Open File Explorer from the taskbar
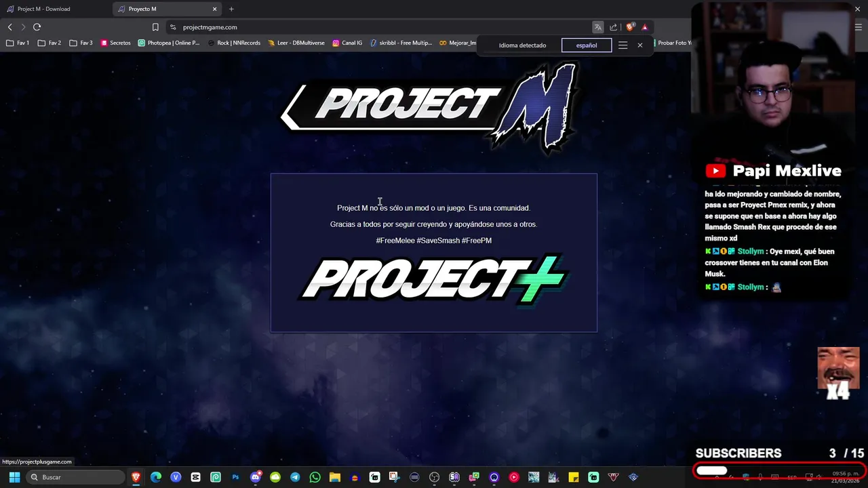Viewport: 868px width, 488px height. click(x=335, y=477)
